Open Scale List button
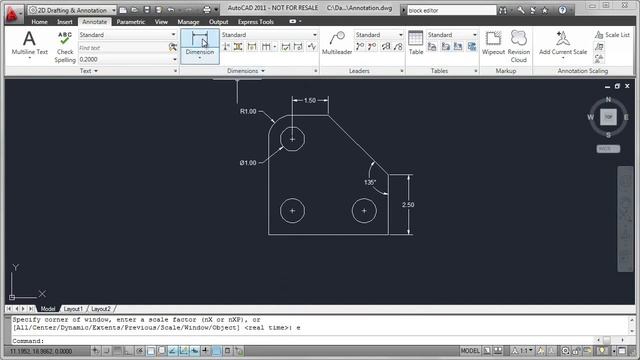The width and height of the screenshot is (640, 360). (x=612, y=35)
